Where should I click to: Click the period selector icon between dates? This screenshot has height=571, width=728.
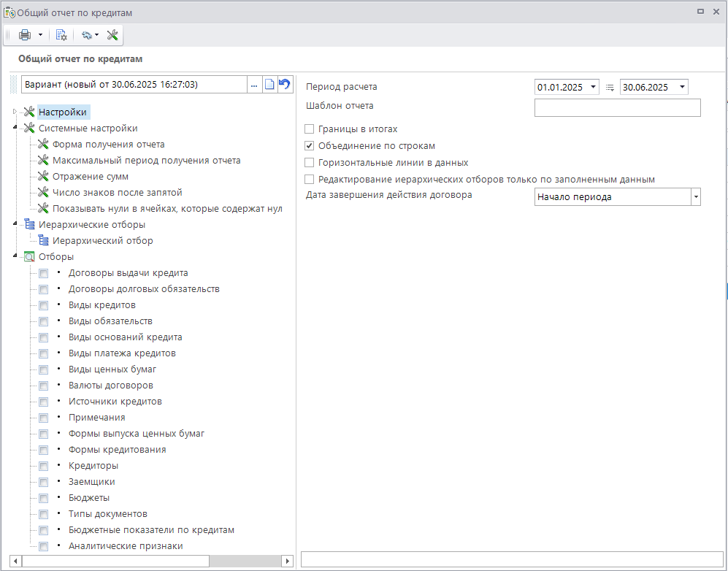(x=610, y=88)
